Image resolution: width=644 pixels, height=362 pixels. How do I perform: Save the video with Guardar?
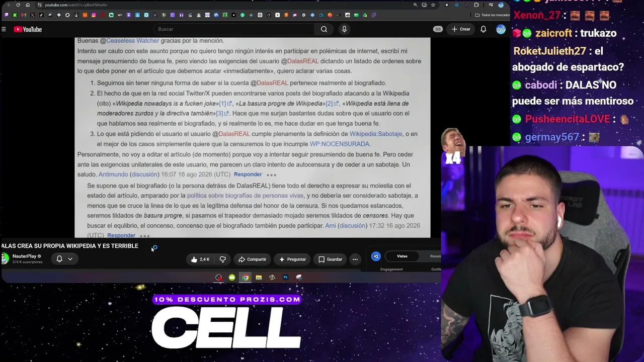[x=330, y=259]
